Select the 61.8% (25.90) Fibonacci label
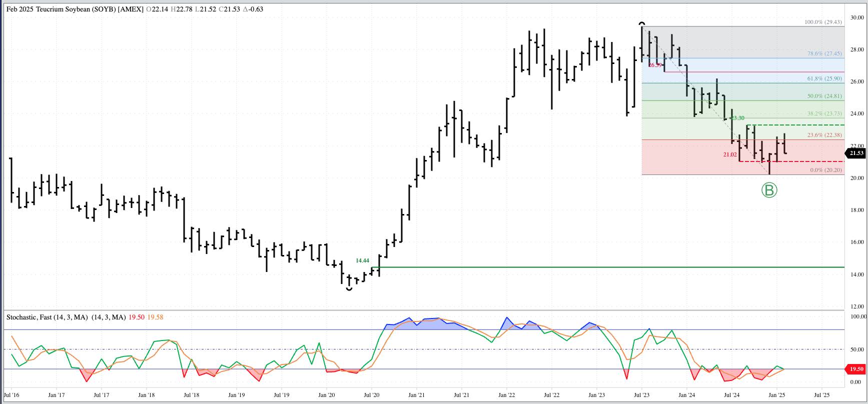 pyautogui.click(x=824, y=78)
